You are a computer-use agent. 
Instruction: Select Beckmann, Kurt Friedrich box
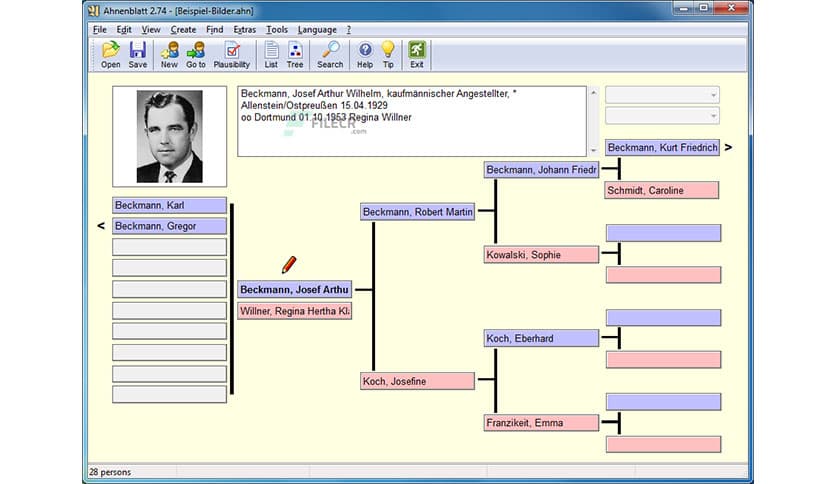click(x=662, y=147)
